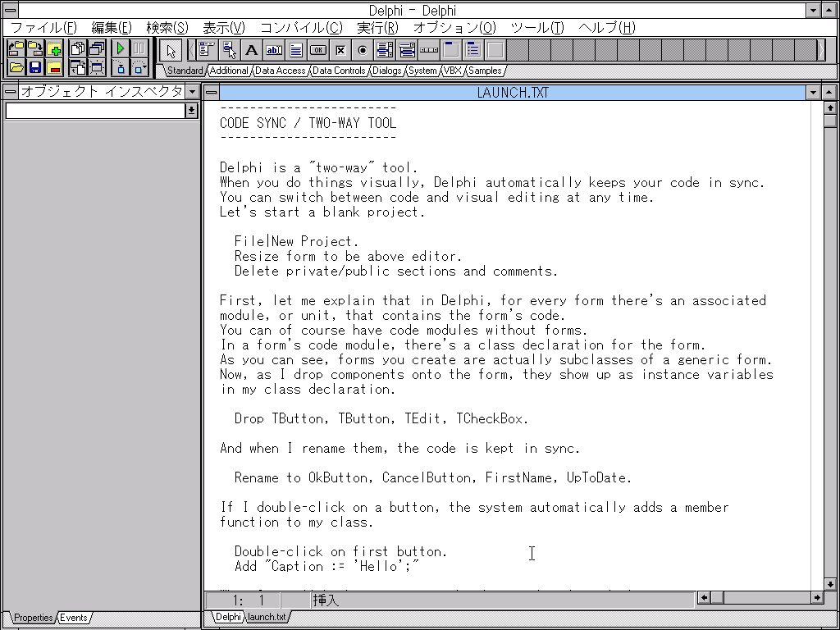This screenshot has height=630, width=840.
Task: Open the LAUNCH.TXT window control menu
Action: click(x=212, y=93)
